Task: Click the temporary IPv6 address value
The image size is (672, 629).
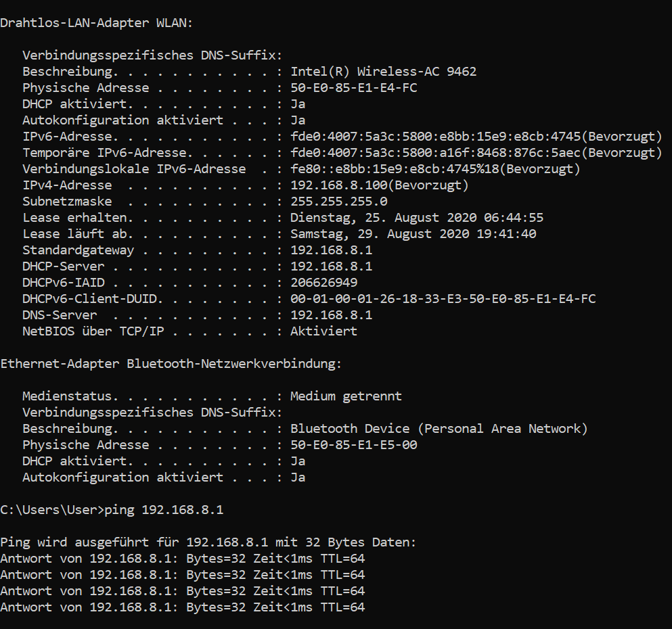Action: click(476, 153)
